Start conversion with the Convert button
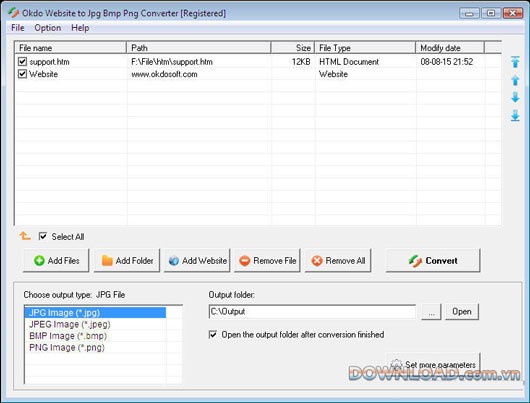This screenshot has width=530, height=403. (x=433, y=260)
